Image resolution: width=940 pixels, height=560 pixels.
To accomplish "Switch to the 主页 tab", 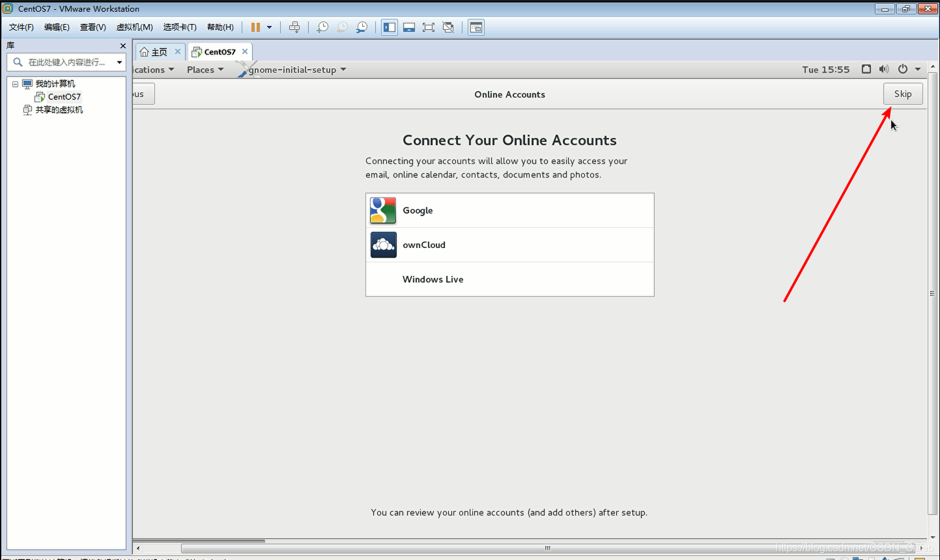I will pos(159,52).
